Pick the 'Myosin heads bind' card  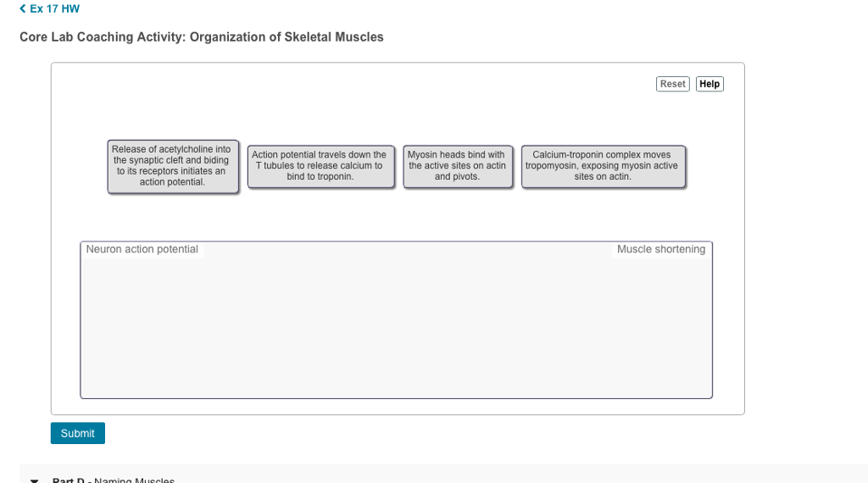457,166
